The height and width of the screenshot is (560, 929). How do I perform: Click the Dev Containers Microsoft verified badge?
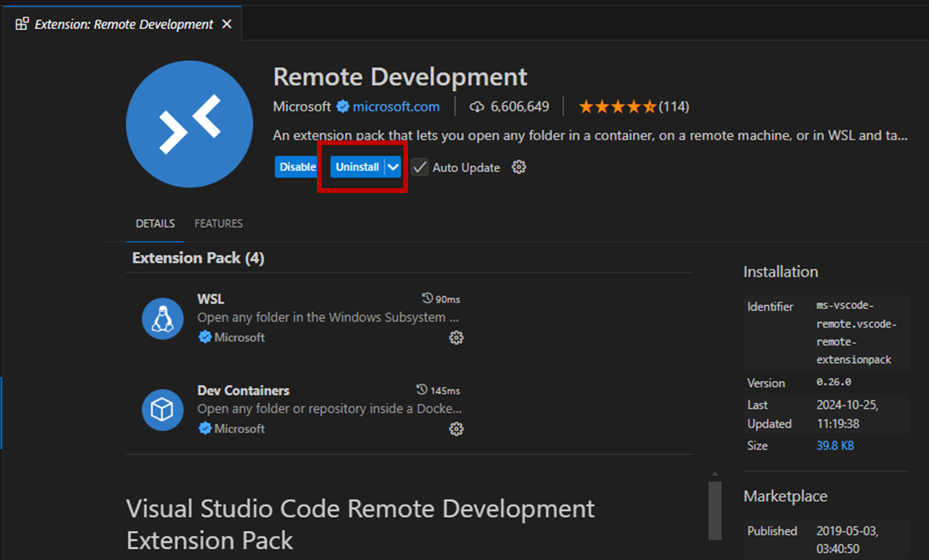[x=205, y=428]
